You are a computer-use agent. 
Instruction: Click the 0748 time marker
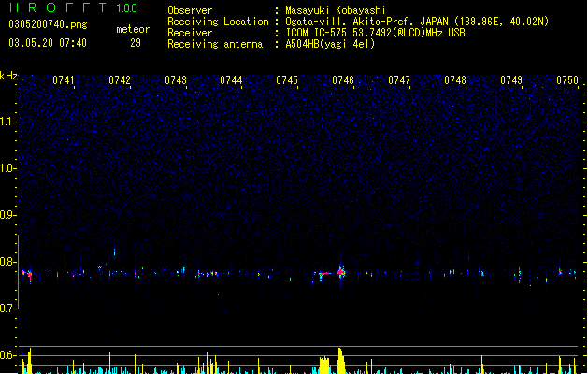pyautogui.click(x=455, y=80)
